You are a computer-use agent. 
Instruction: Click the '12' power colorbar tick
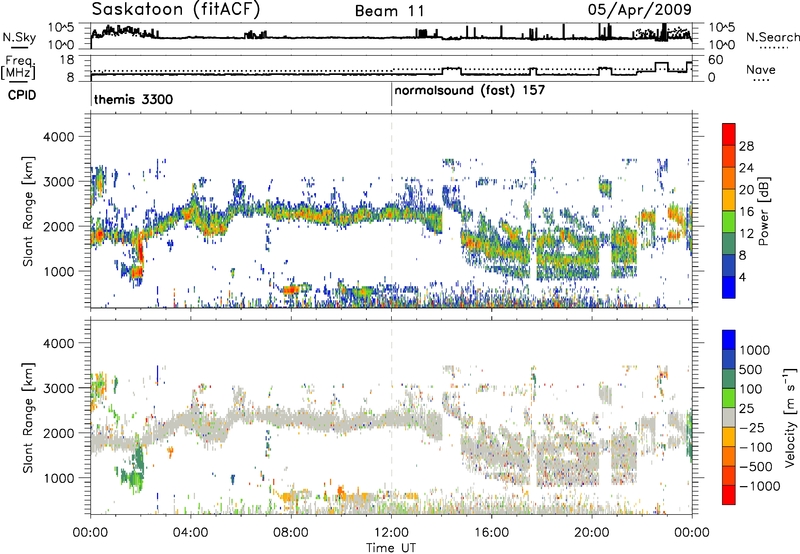click(x=746, y=234)
